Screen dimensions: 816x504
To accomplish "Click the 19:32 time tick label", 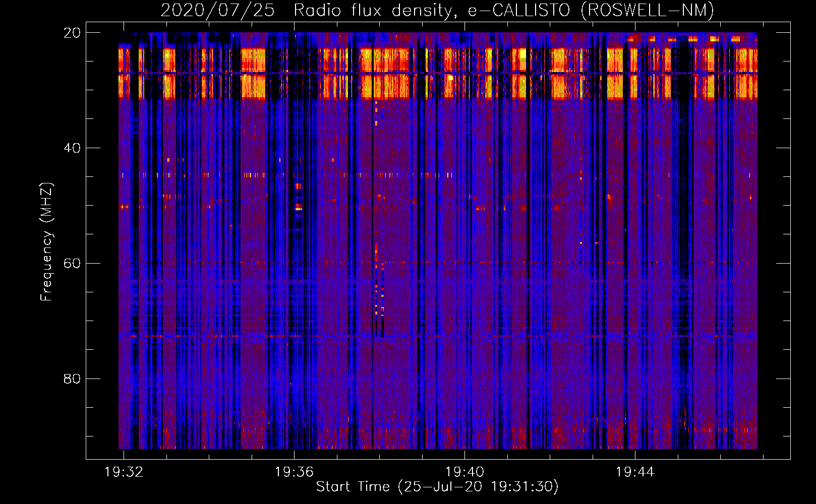I will (124, 472).
